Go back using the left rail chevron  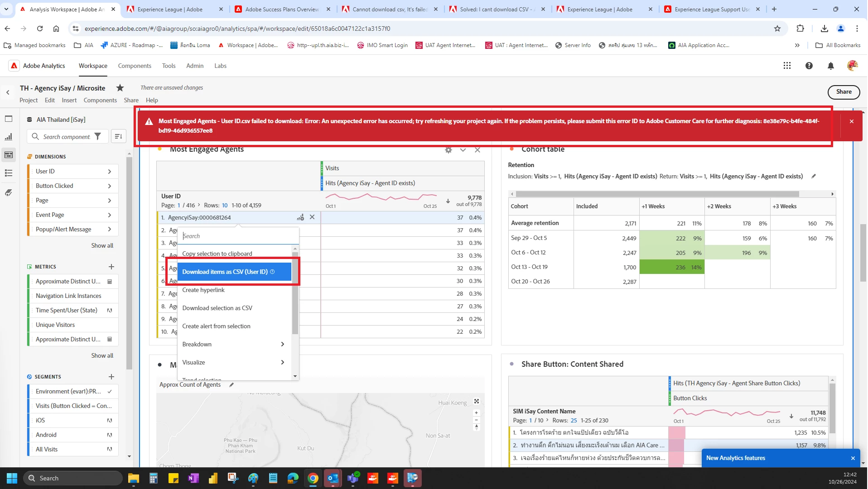pyautogui.click(x=8, y=92)
